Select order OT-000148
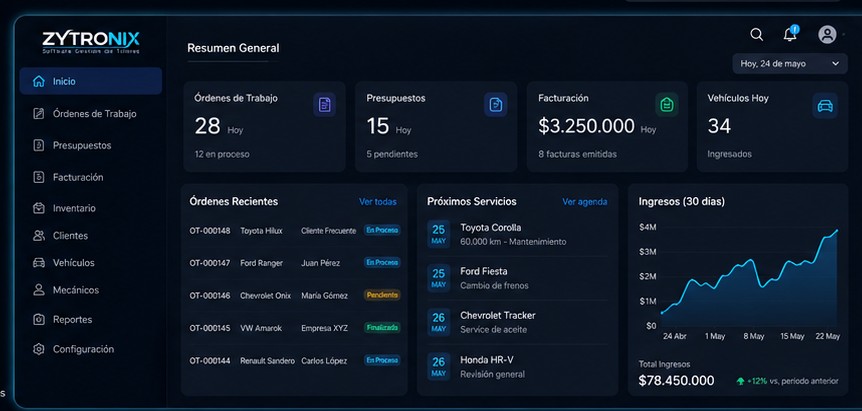Image resolution: width=862 pixels, height=411 pixels. point(210,231)
